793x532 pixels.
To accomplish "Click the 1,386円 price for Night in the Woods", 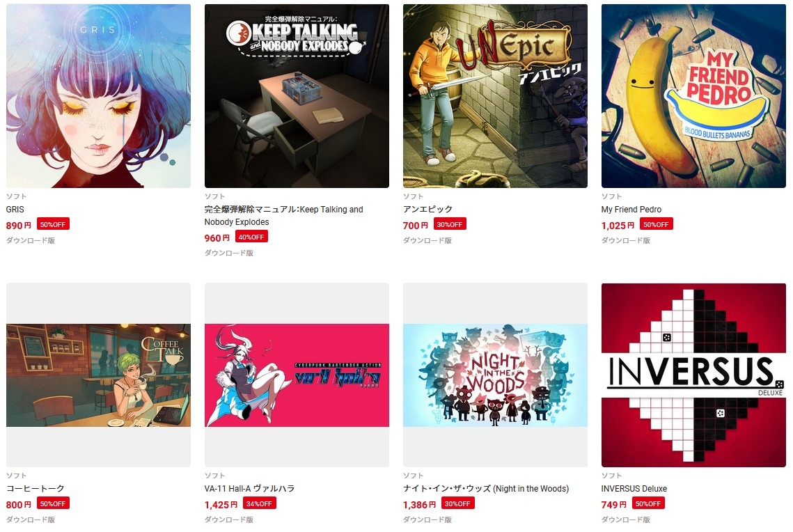I will (419, 505).
